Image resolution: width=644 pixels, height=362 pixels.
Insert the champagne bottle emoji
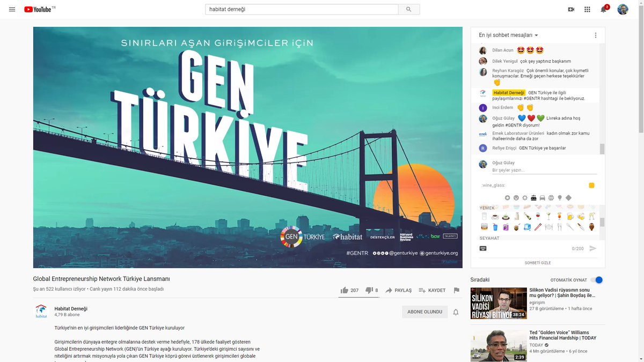[528, 216]
